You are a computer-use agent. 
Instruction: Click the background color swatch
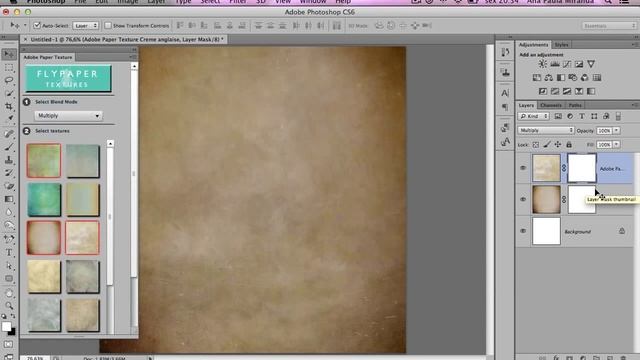tap(12, 332)
